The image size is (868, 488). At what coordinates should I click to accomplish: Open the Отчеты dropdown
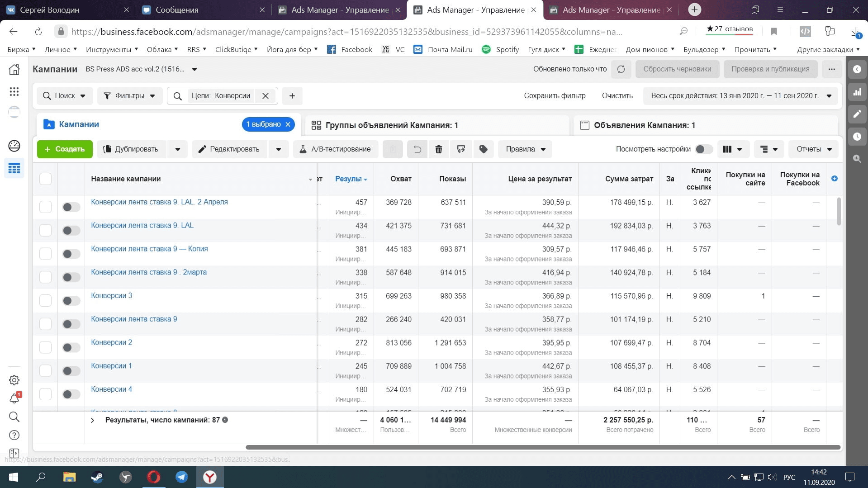tap(813, 149)
